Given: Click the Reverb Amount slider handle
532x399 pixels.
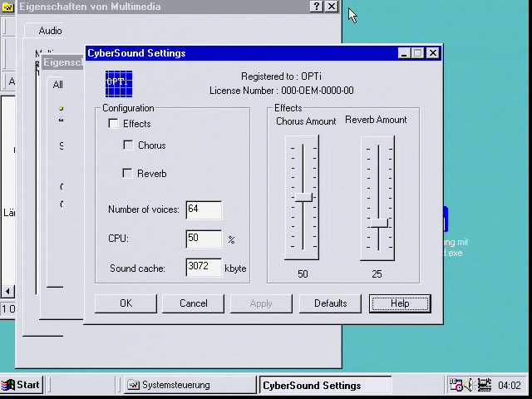Looking at the screenshot, I should tap(379, 223).
